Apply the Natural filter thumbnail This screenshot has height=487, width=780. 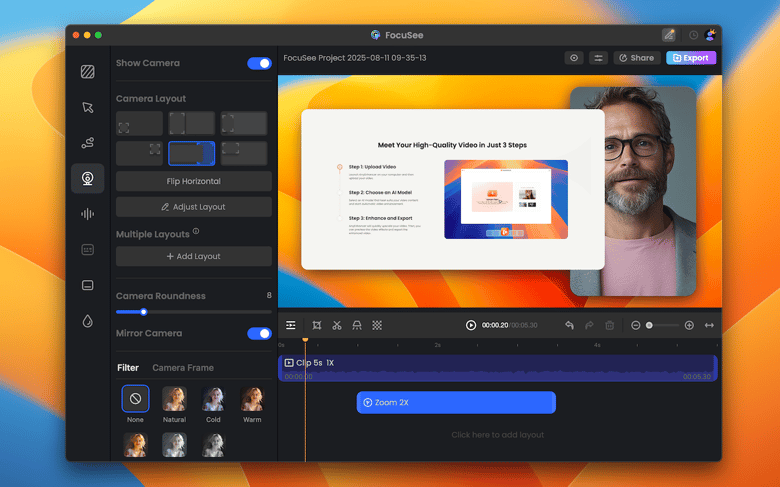(x=174, y=398)
